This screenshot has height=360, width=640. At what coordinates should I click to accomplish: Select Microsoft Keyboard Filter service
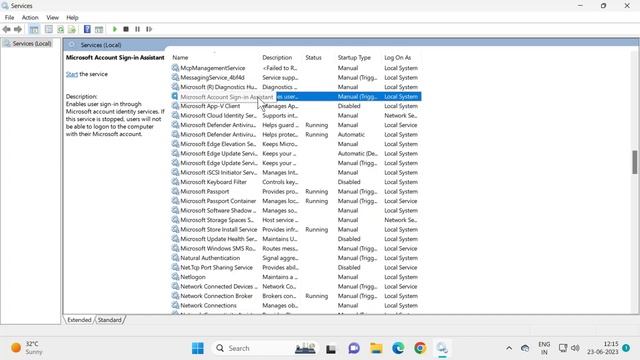[296, 182]
